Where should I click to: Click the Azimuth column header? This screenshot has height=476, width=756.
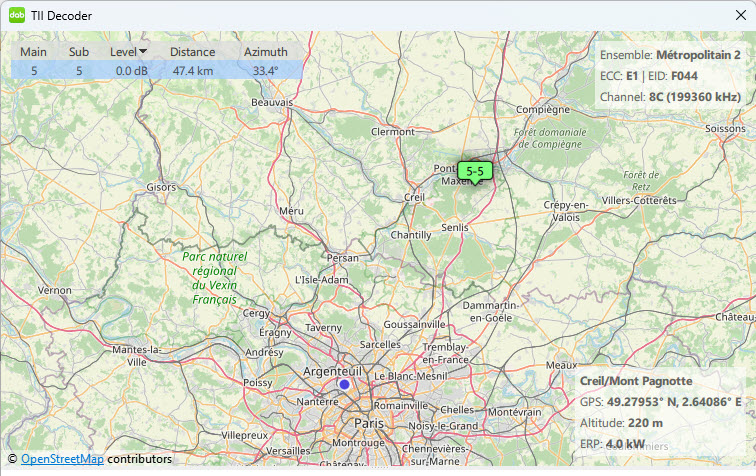[266, 52]
